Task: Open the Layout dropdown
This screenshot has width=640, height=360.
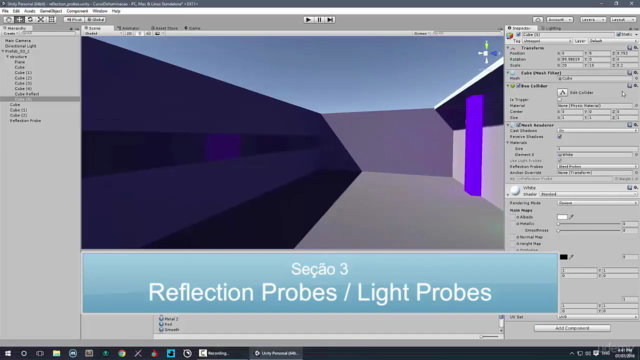Action: pos(623,20)
